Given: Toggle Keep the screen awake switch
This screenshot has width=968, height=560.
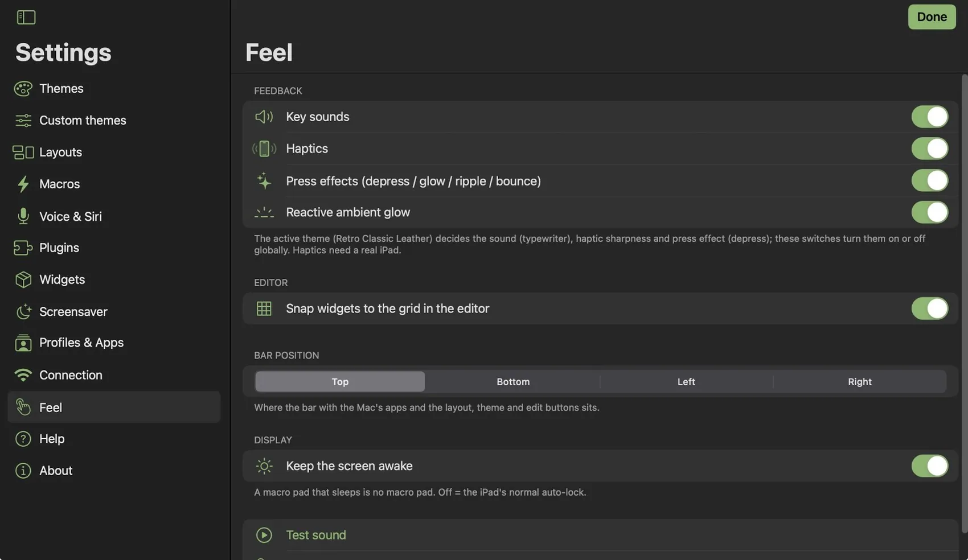Looking at the screenshot, I should 930,466.
